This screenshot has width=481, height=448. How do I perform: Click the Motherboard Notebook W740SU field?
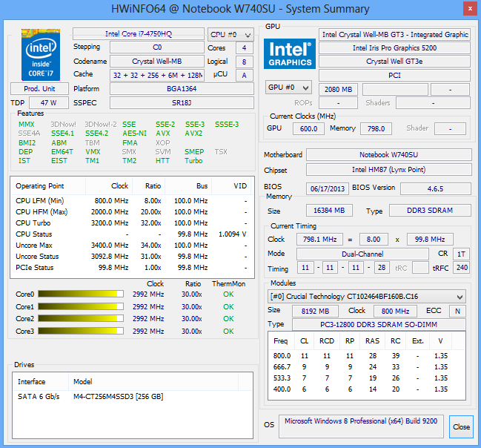click(389, 155)
